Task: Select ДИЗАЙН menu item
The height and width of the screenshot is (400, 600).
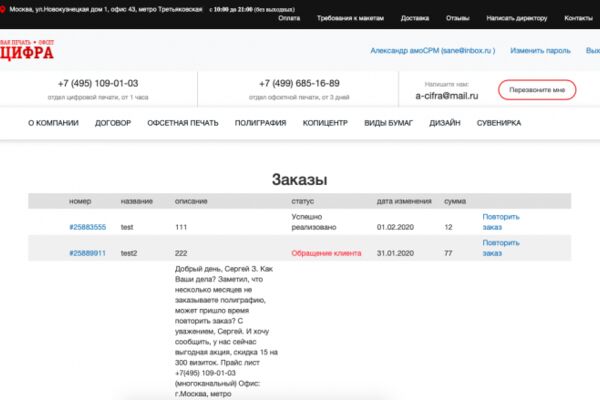Action: coord(445,123)
